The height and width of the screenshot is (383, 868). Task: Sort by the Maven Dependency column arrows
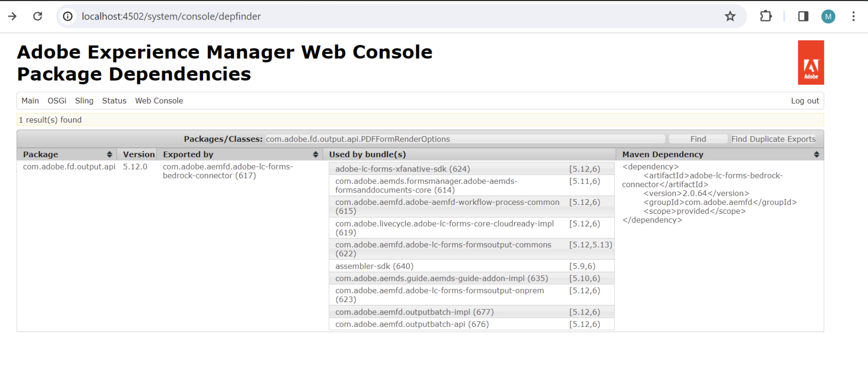pos(816,155)
